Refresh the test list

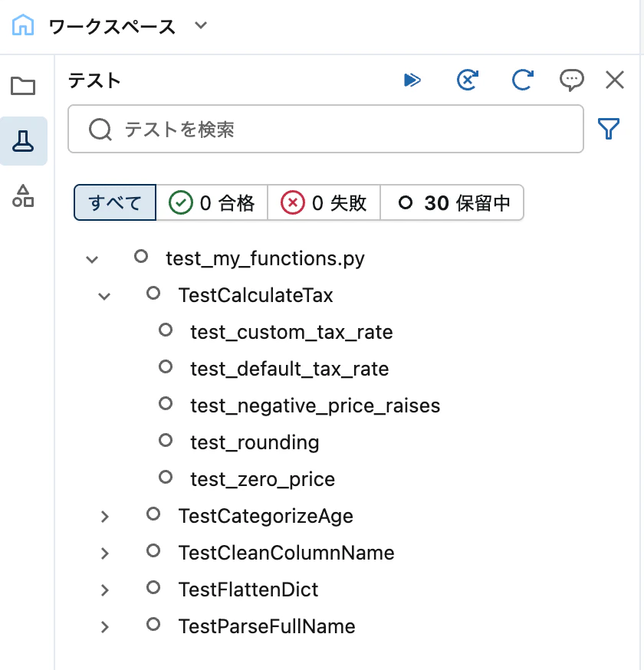click(522, 80)
